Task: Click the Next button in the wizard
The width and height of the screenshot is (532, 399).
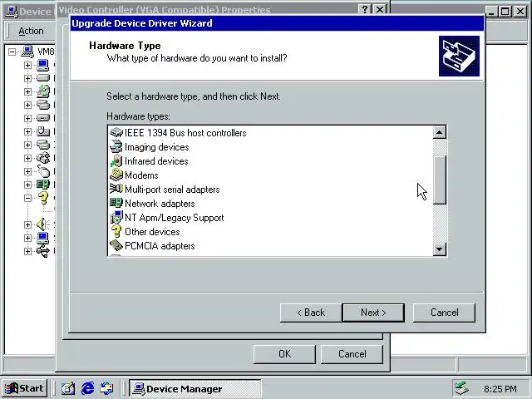Action: [373, 313]
